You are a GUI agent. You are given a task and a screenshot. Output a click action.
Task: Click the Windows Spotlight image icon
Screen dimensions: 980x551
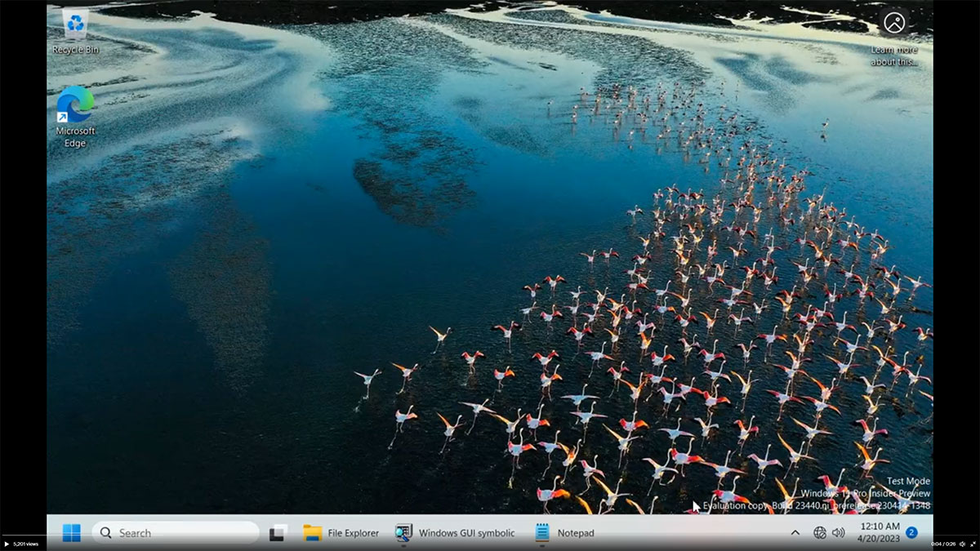(x=894, y=23)
